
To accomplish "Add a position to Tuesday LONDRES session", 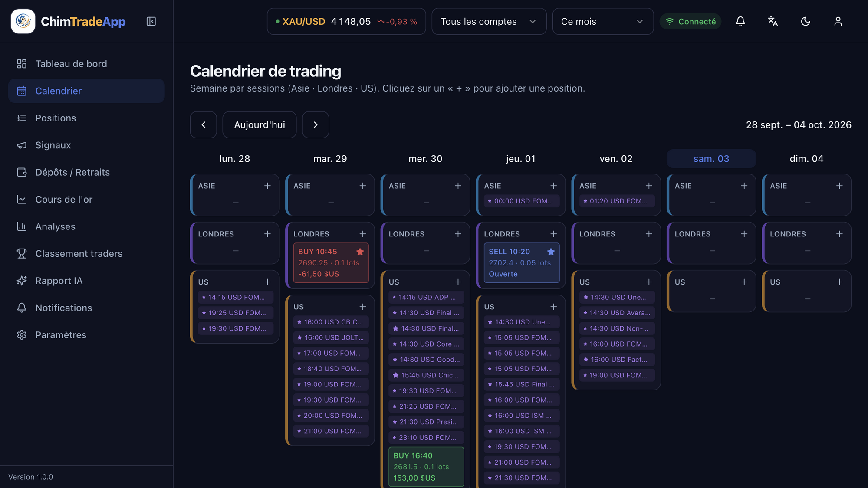I will tap(363, 234).
